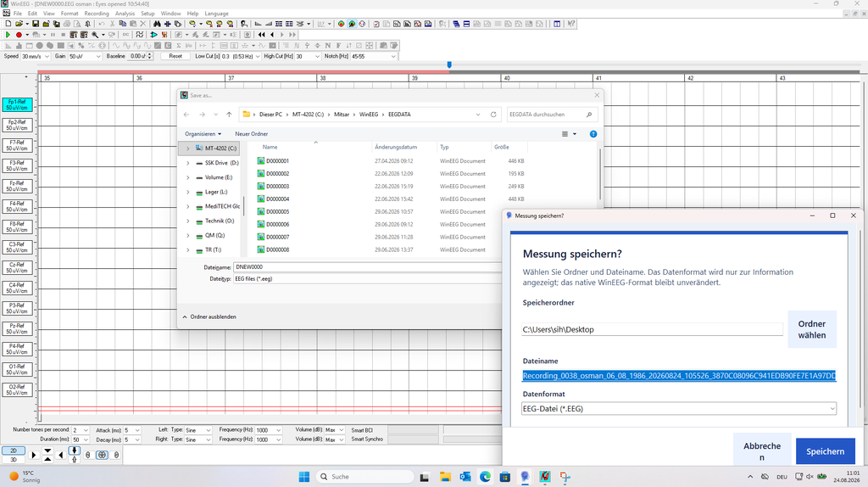
Task: Select the Fp1-Ref channel label
Action: coord(17,104)
